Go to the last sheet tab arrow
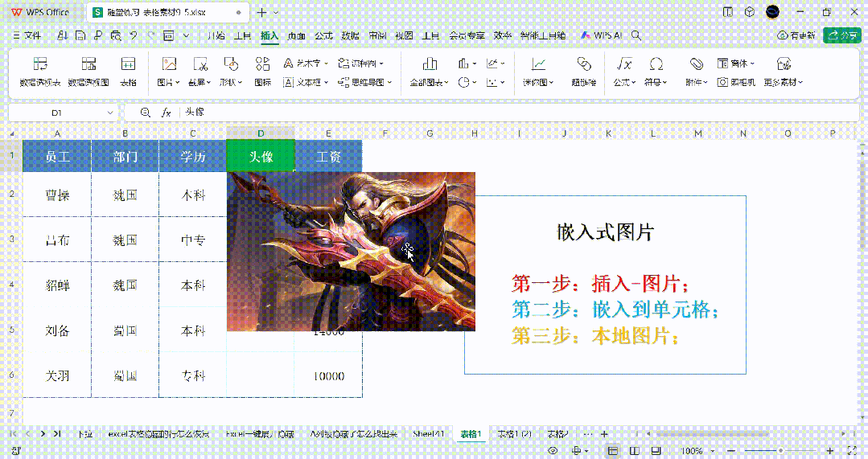Screen dimensions: 868x459 (56, 434)
